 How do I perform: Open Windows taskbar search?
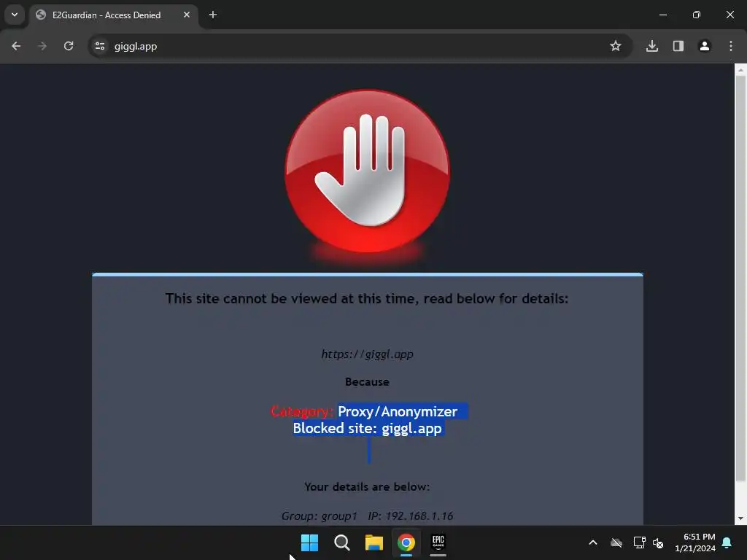tap(342, 542)
